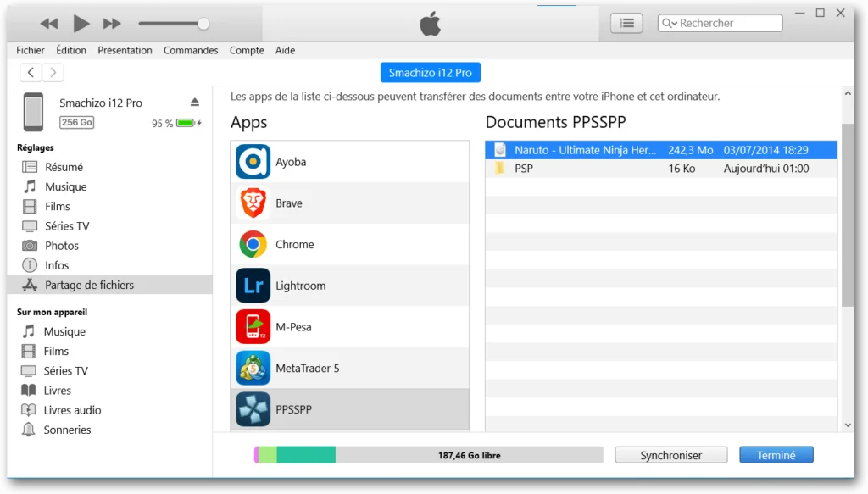
Task: Select the Chrome app icon
Action: tap(253, 244)
